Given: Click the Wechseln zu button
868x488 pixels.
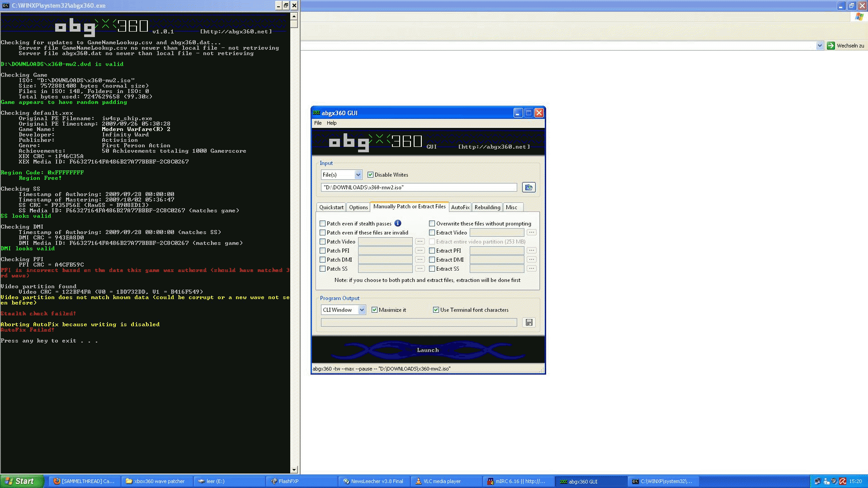Looking at the screenshot, I should (846, 46).
